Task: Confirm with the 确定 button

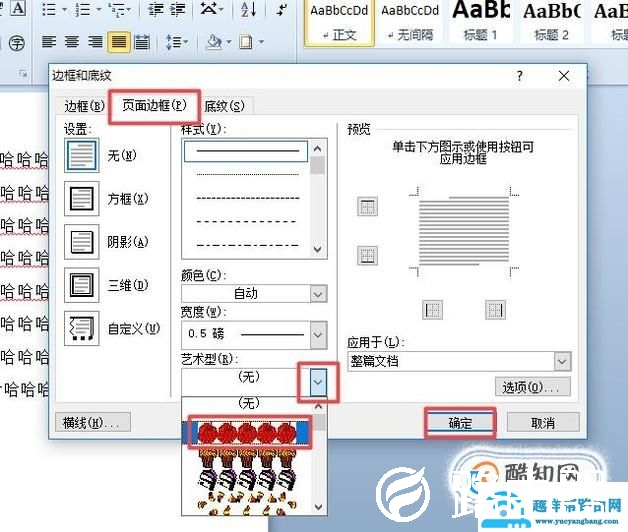Action: click(x=460, y=423)
